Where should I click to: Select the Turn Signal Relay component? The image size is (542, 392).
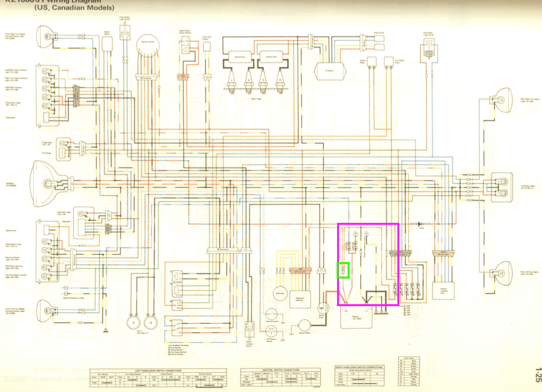(388, 61)
